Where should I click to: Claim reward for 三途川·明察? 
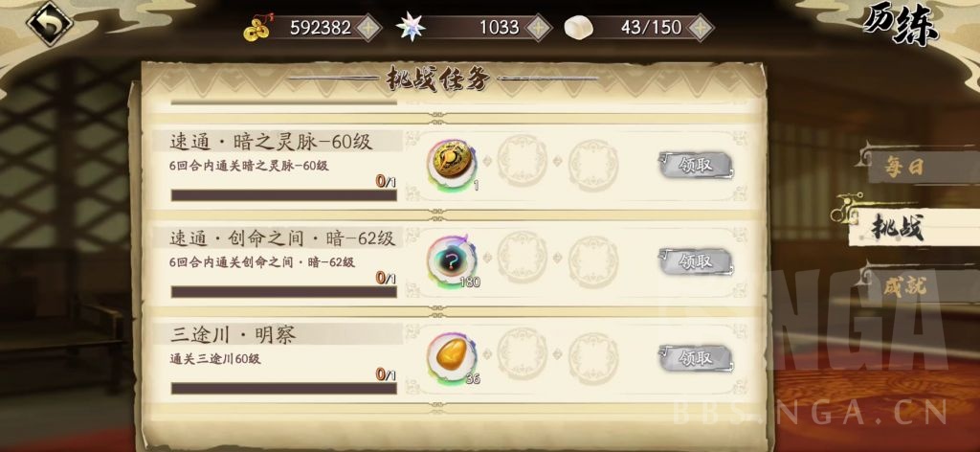click(695, 358)
